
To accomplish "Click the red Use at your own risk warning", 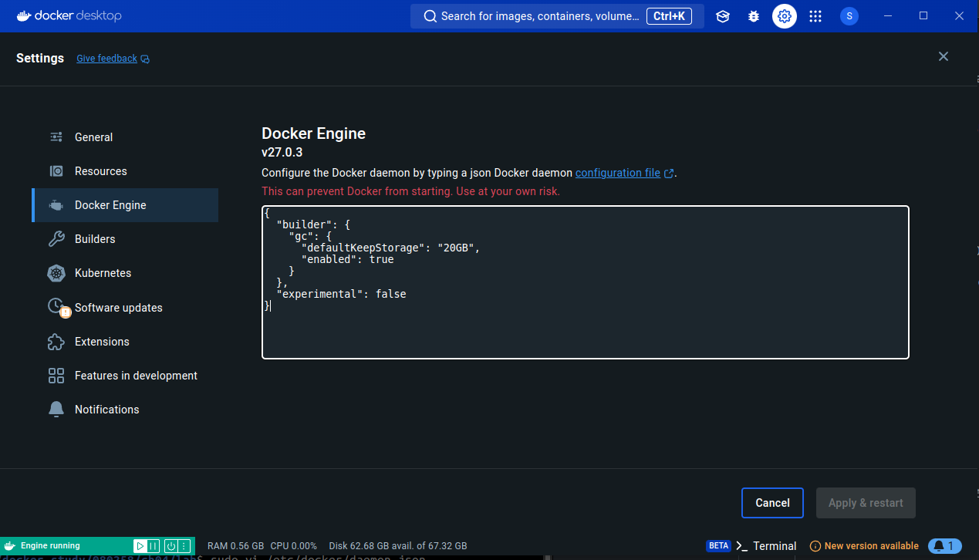I will coord(410,191).
